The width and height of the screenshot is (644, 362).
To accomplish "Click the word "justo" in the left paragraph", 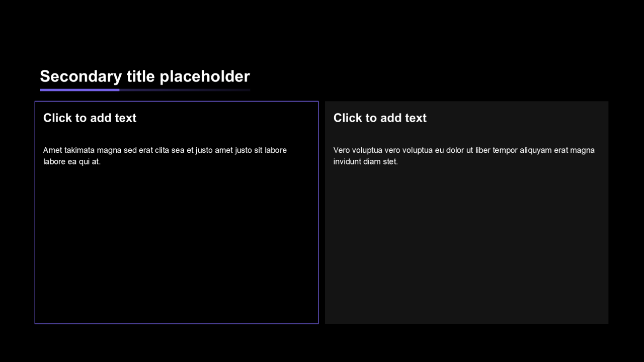I will pos(203,150).
